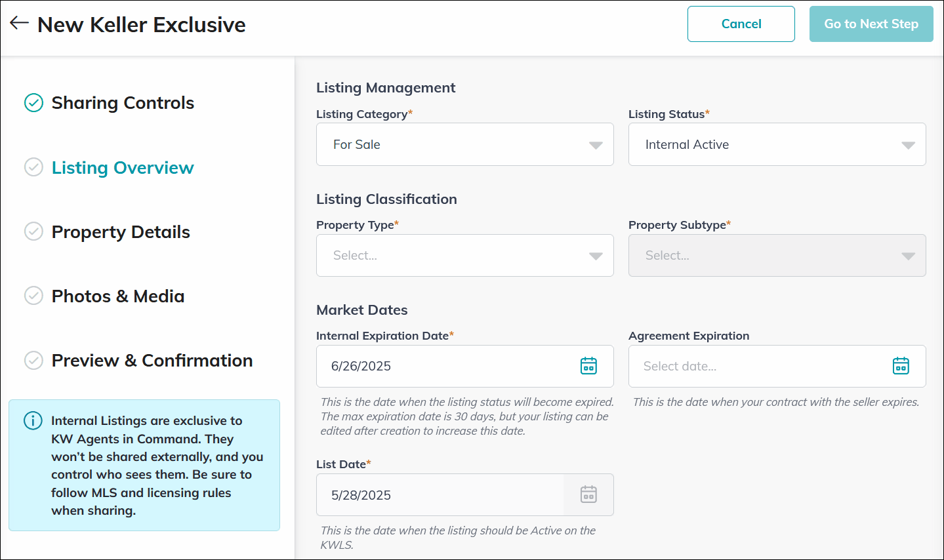Expand the Listing Category dropdown arrow
The height and width of the screenshot is (560, 944).
click(596, 145)
